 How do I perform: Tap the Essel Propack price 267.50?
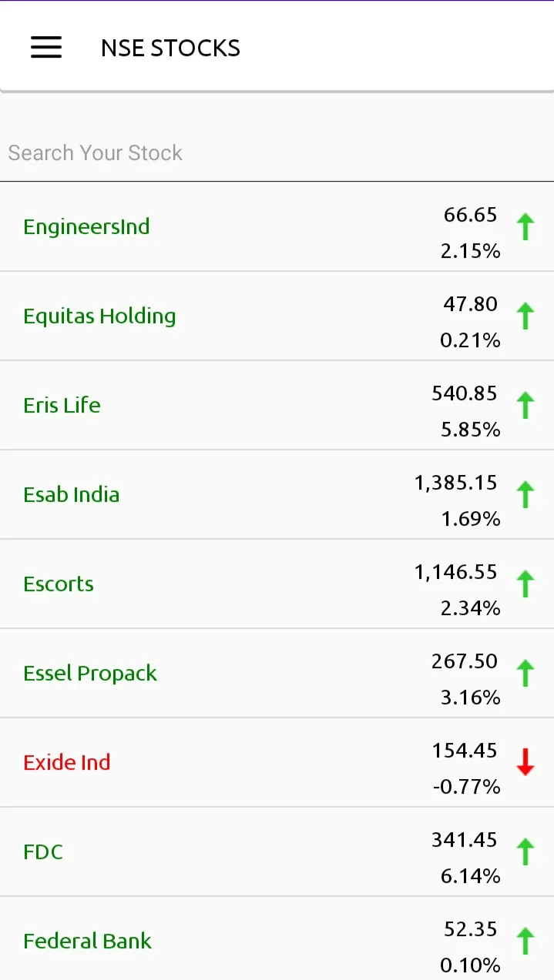tap(465, 661)
